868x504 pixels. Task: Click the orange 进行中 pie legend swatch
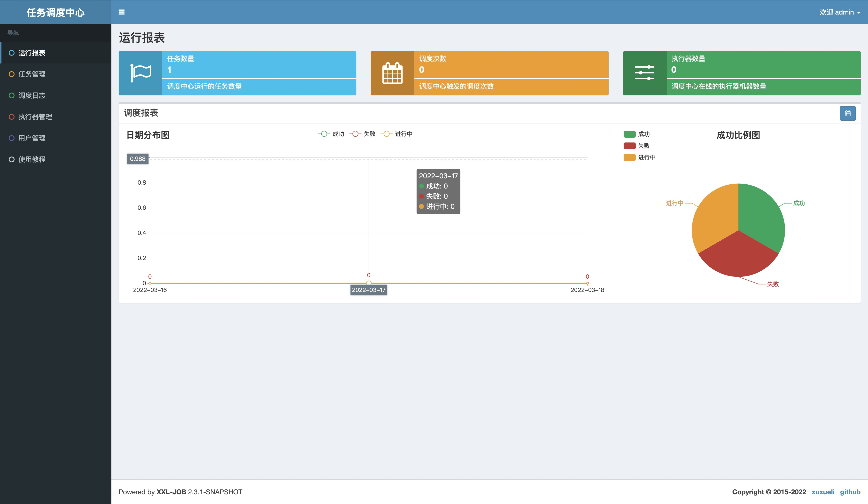629,157
